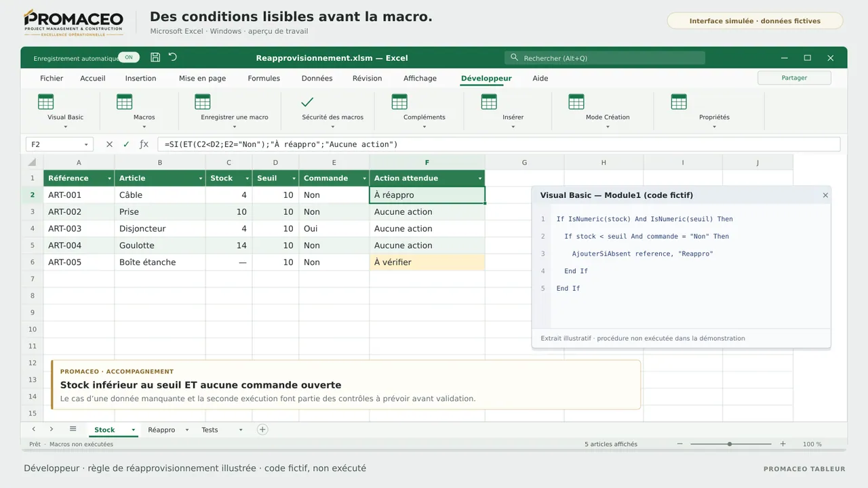The width and height of the screenshot is (868, 488).
Task: Open the Commande column filter dropdown
Action: coord(364,178)
